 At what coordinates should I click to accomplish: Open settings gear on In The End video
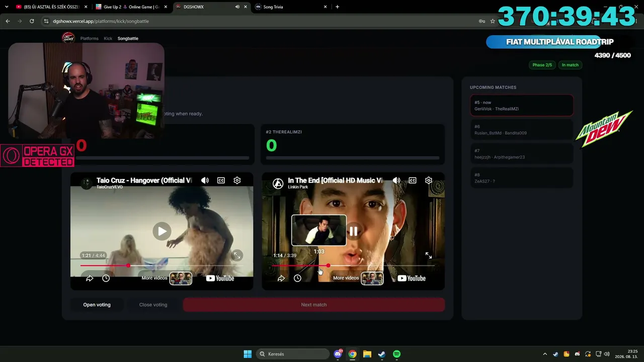tap(429, 180)
